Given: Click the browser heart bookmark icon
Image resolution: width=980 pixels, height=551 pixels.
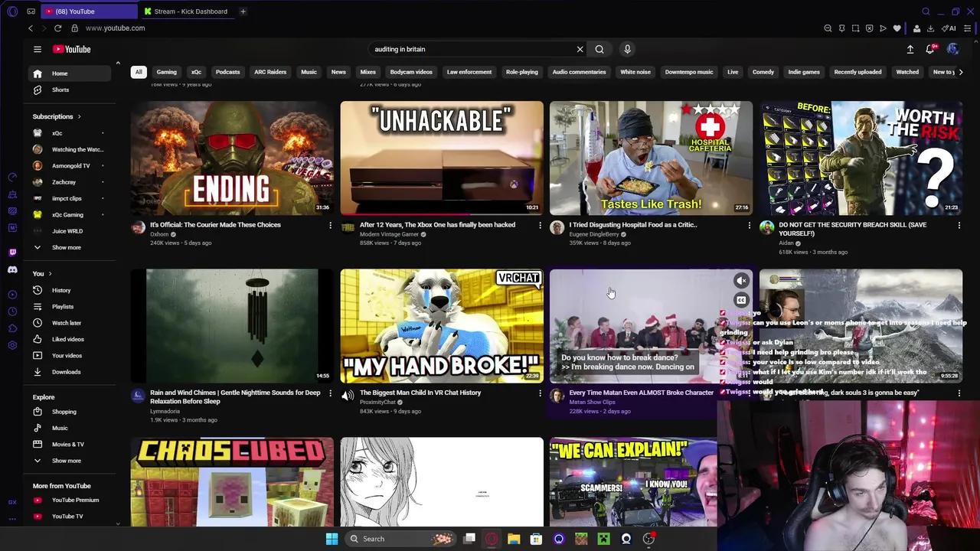Looking at the screenshot, I should click(897, 28).
